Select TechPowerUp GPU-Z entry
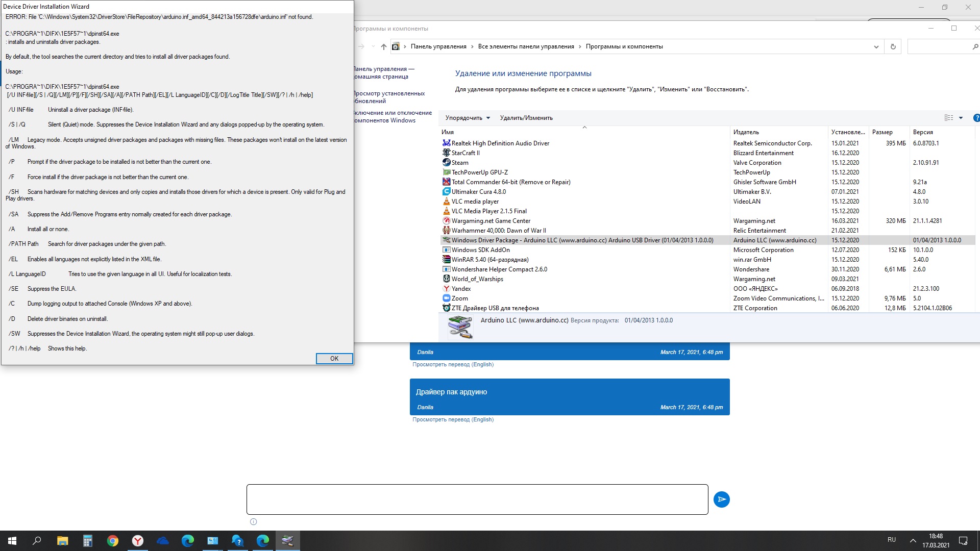Viewport: 980px width, 551px height. pyautogui.click(x=707, y=172)
